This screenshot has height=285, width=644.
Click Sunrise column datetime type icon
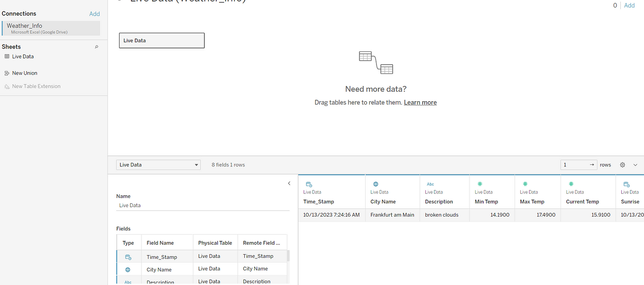click(x=626, y=184)
